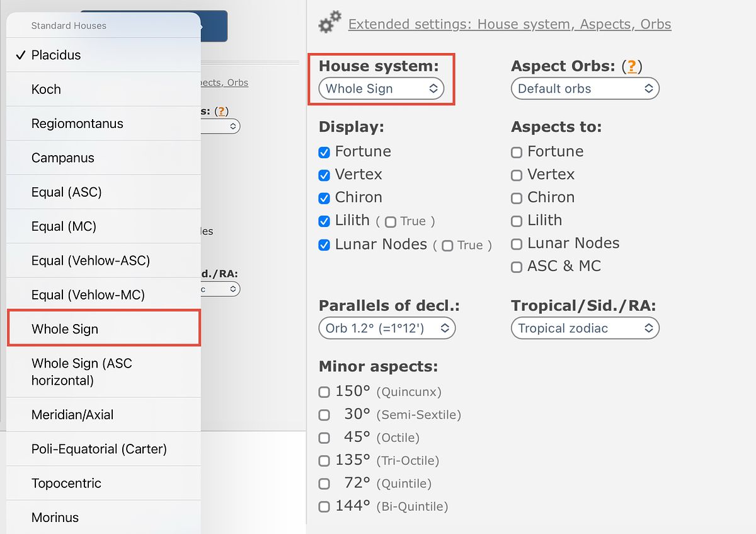Select Placidus in the houses menu
The height and width of the screenshot is (534, 756).
click(x=104, y=55)
